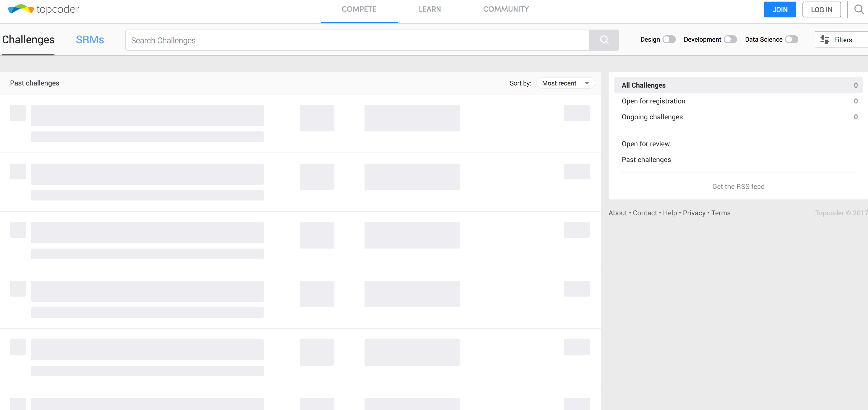Select Past challenges in sidebar
868x410 pixels.
pos(646,160)
